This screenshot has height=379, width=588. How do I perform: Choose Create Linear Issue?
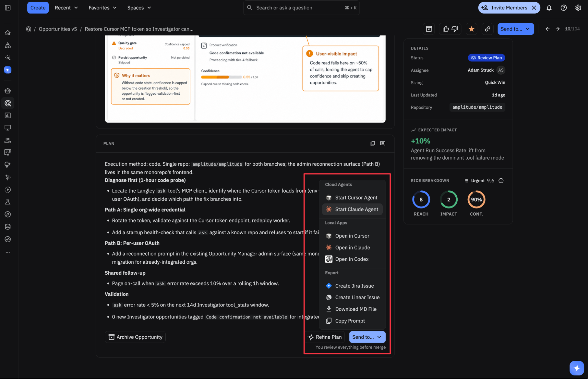coord(352,297)
